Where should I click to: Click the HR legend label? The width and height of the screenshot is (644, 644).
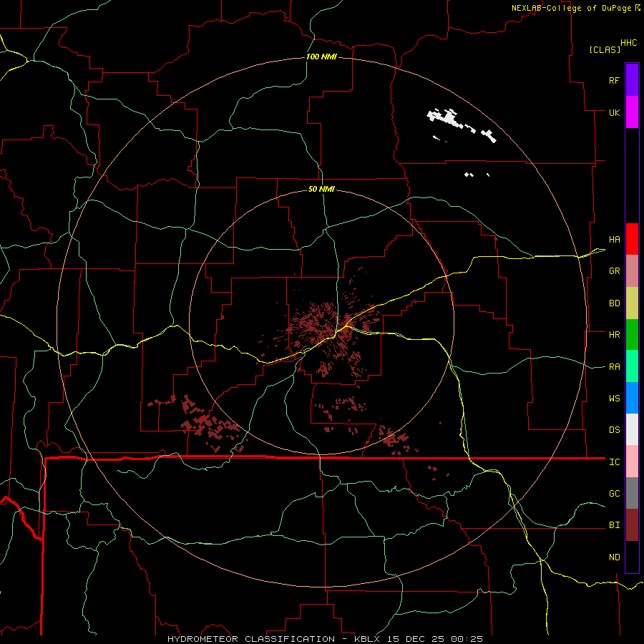tap(614, 335)
